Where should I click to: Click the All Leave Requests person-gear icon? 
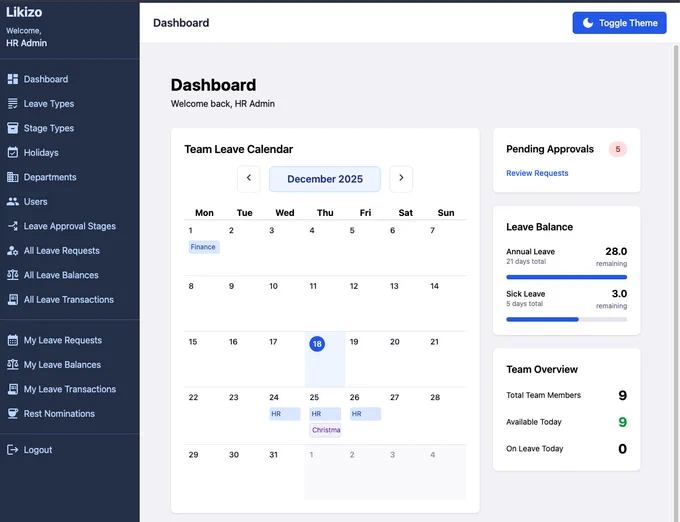click(13, 251)
